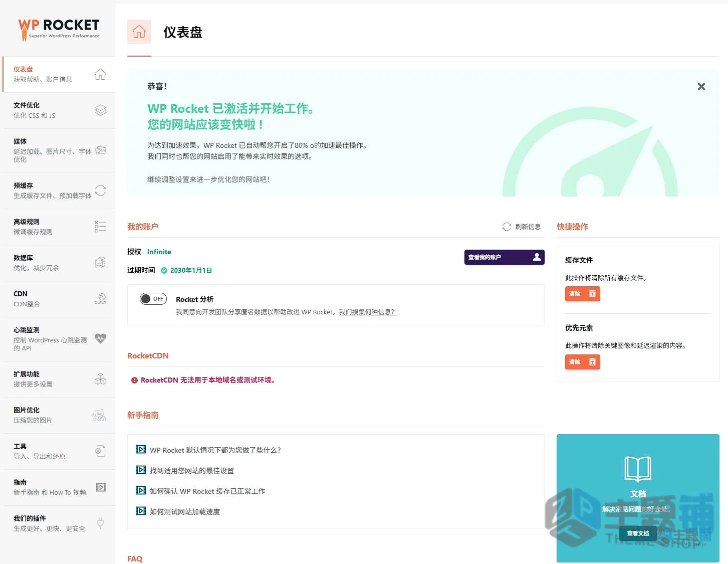728x564 pixels.
Task: Click the refresh icon next to 刷新信息
Action: 507,227
